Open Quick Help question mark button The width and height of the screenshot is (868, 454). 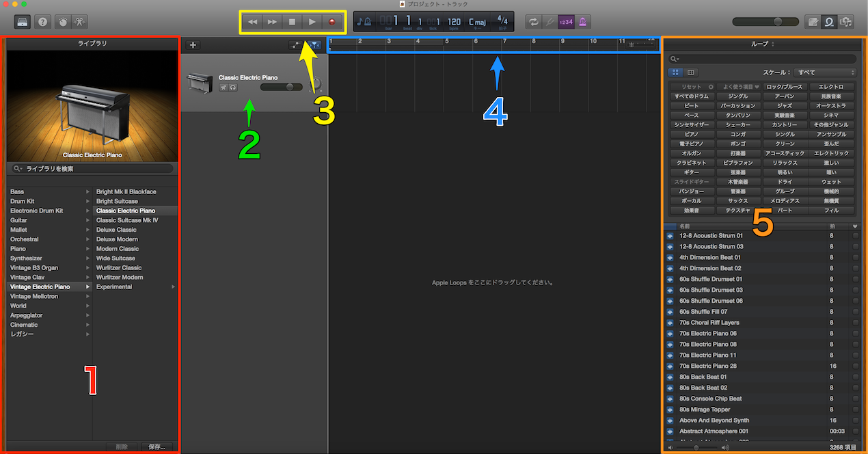click(43, 21)
